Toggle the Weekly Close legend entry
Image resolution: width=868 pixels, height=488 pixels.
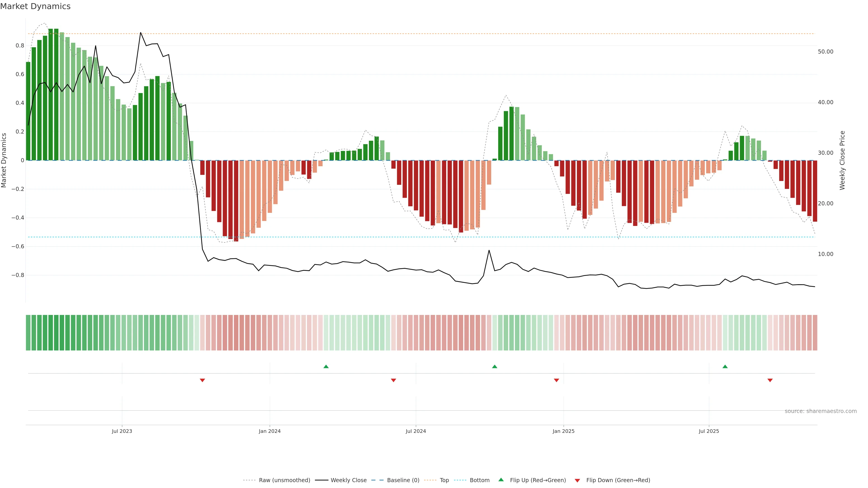click(x=348, y=480)
